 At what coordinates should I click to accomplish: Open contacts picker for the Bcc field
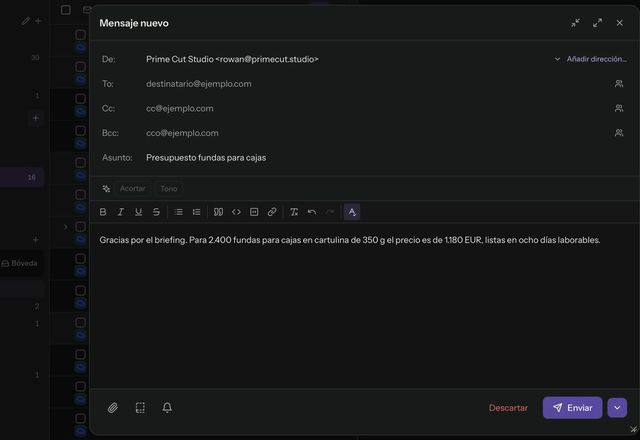coord(619,133)
